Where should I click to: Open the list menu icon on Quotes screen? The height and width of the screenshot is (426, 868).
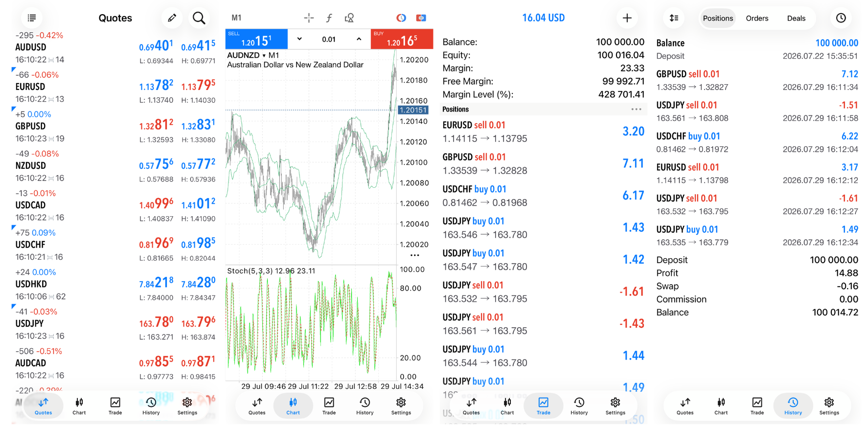pyautogui.click(x=32, y=18)
